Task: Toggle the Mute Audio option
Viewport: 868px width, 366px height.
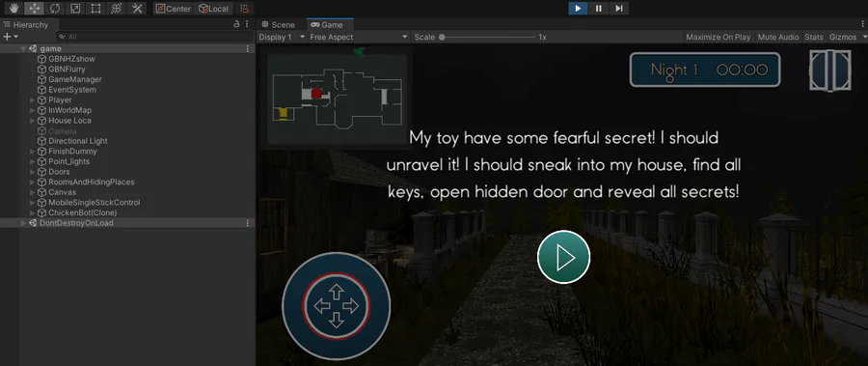Action: [777, 37]
